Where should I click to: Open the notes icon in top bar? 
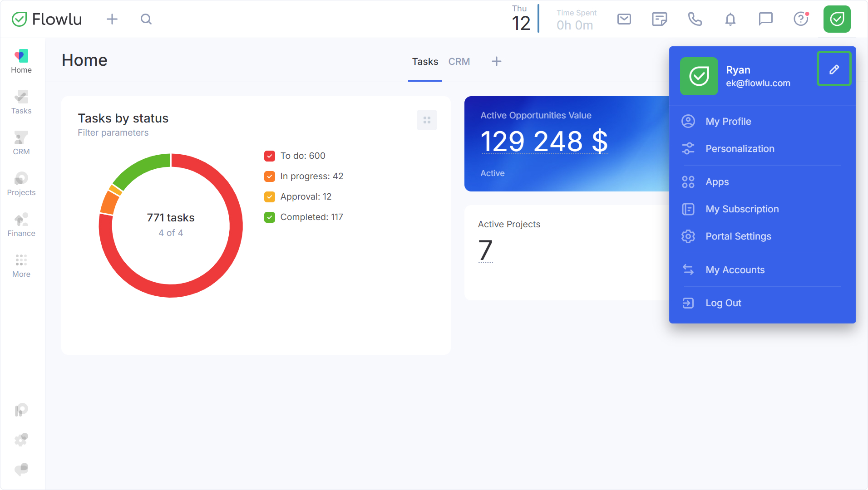[659, 19]
